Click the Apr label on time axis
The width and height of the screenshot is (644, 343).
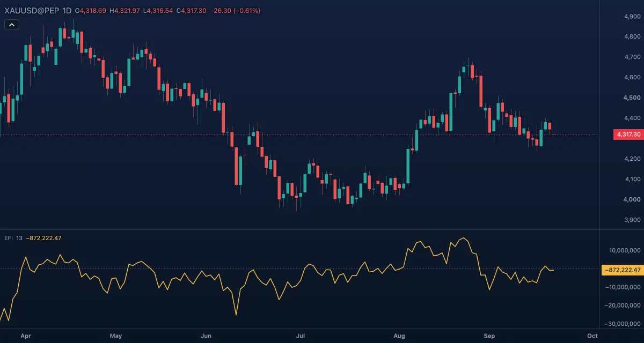pyautogui.click(x=25, y=336)
